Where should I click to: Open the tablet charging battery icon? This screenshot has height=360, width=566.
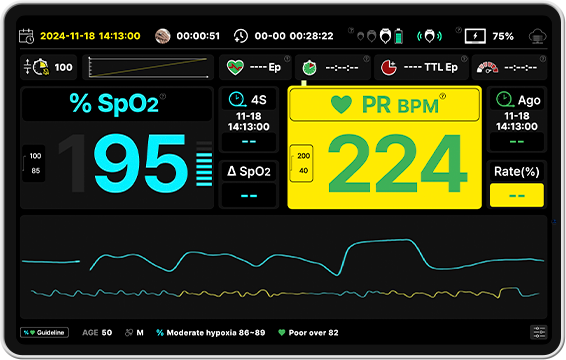(475, 36)
